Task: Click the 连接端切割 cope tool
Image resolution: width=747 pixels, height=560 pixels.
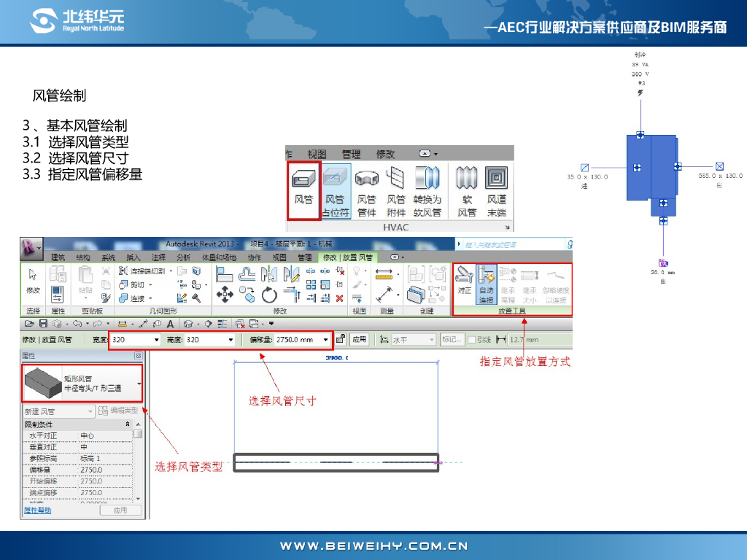Action: [x=142, y=271]
